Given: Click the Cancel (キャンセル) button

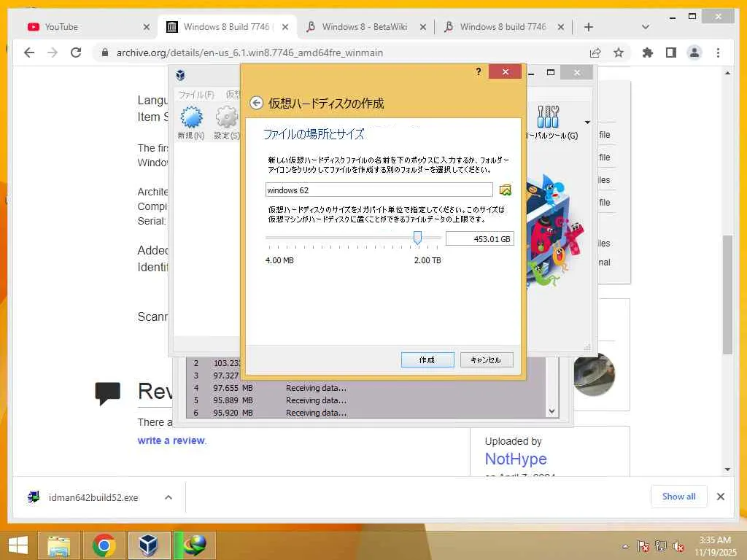Looking at the screenshot, I should click(487, 360).
